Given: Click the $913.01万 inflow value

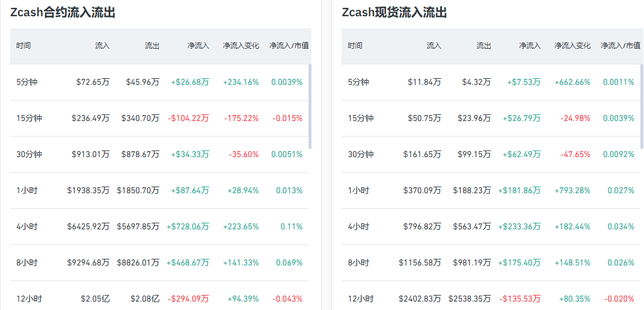Looking at the screenshot, I should pos(90,155).
